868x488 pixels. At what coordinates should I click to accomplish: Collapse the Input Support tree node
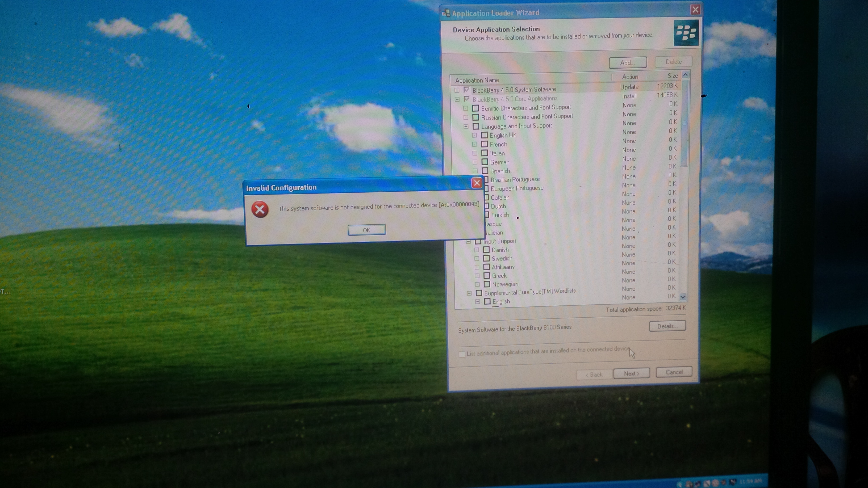[x=468, y=241]
